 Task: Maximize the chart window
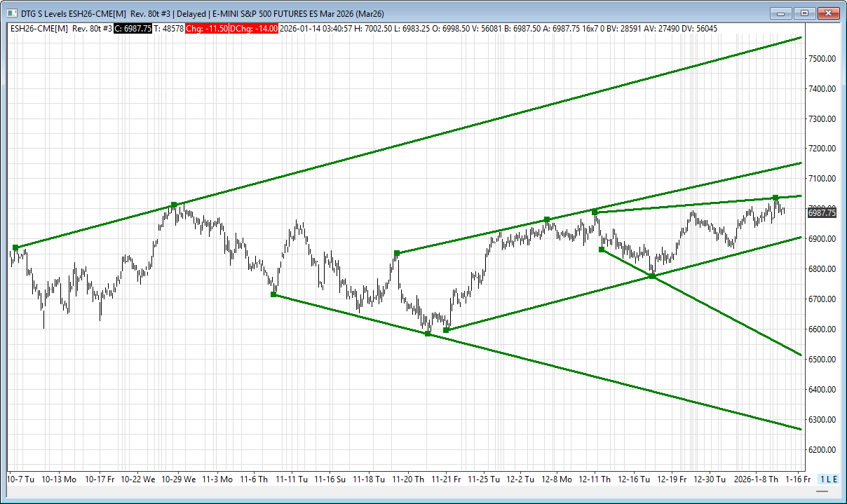pyautogui.click(x=804, y=13)
